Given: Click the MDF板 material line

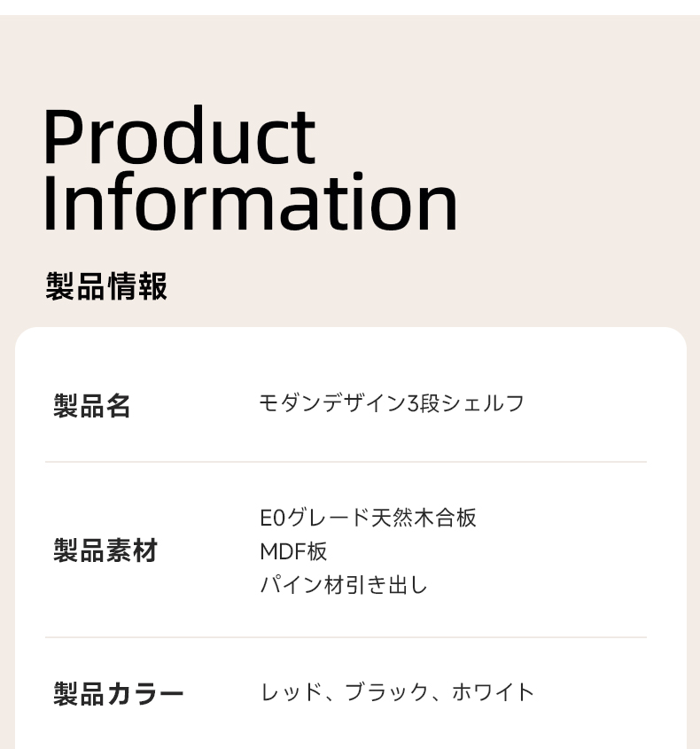Looking at the screenshot, I should (x=293, y=551).
